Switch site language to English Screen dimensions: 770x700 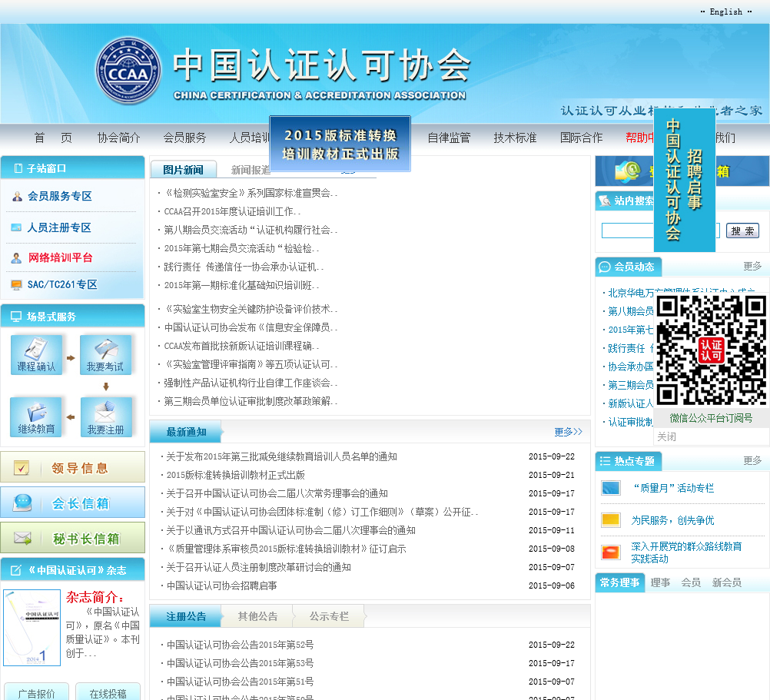coord(725,12)
